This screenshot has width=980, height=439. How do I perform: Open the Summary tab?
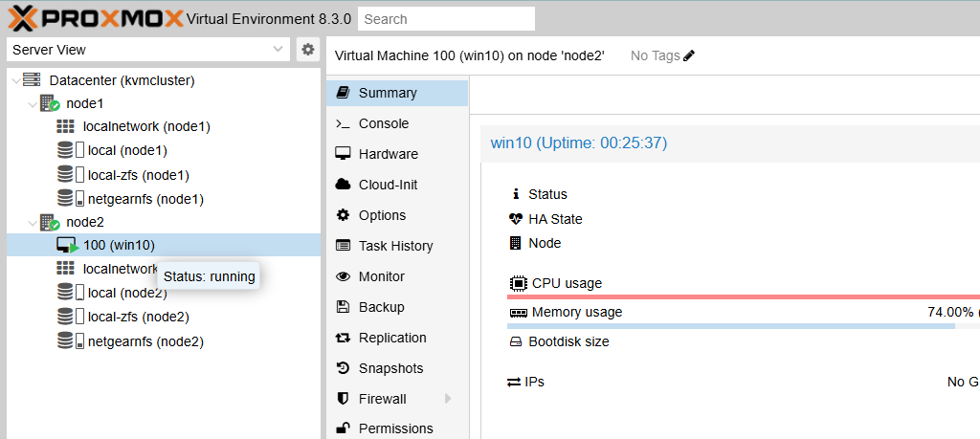click(397, 93)
